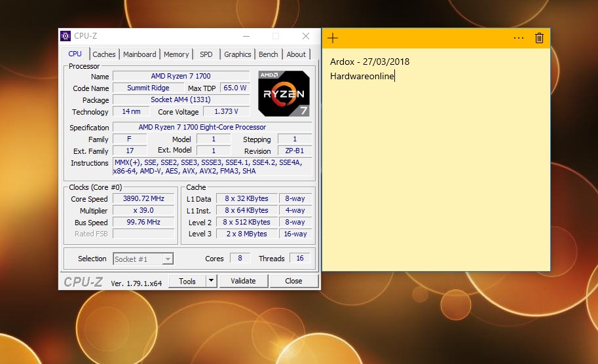Click the x 39.0 multiplier value
Image resolution: width=598 pixels, height=364 pixels.
point(144,210)
